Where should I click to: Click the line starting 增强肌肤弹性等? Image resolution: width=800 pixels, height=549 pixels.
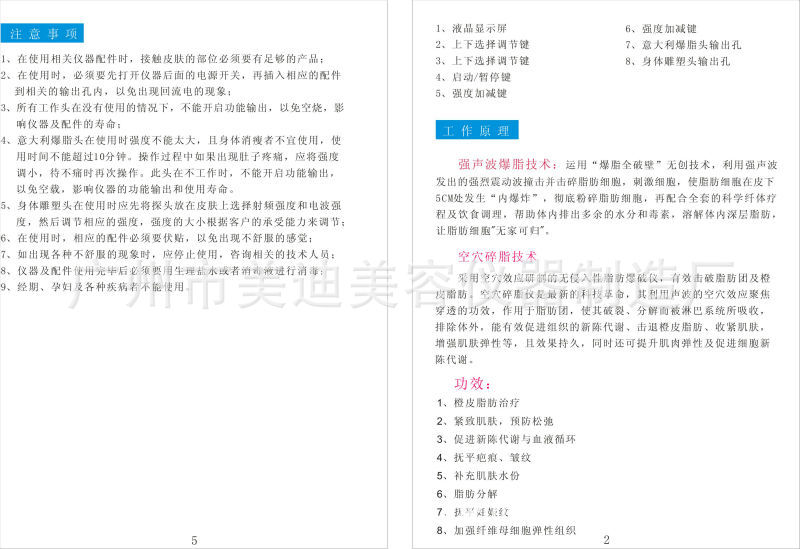tap(603, 343)
